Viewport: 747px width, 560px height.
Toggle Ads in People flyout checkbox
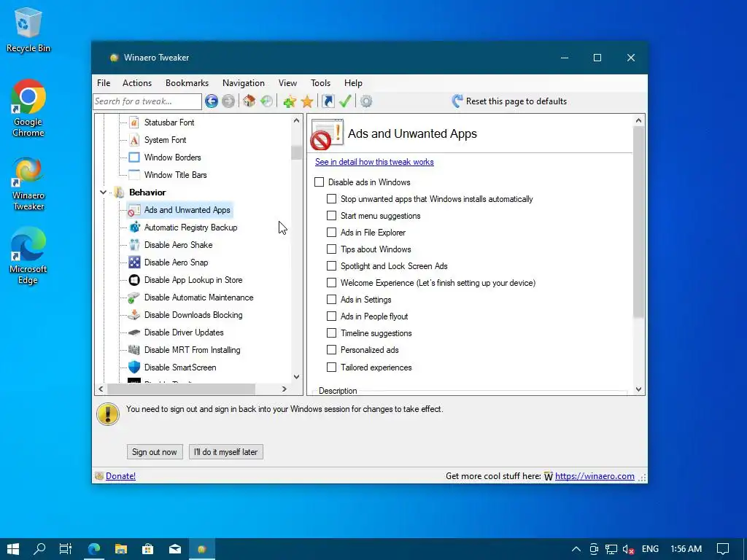click(x=332, y=316)
